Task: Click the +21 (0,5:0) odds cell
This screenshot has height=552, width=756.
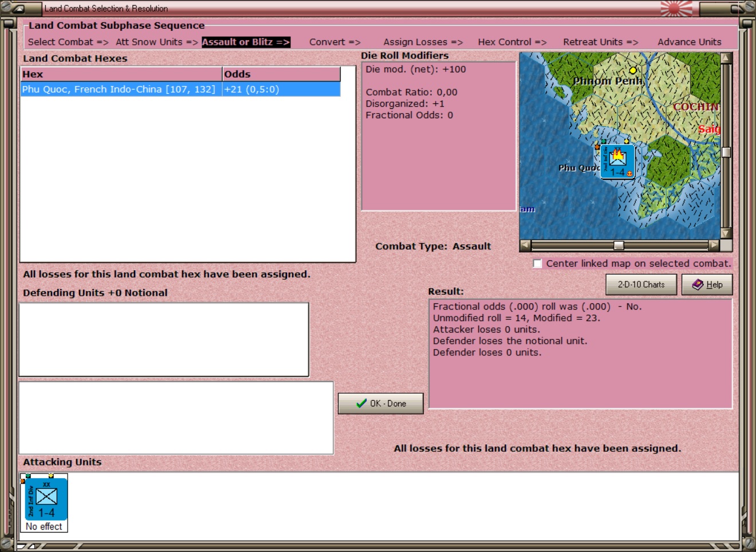Action: click(x=281, y=89)
